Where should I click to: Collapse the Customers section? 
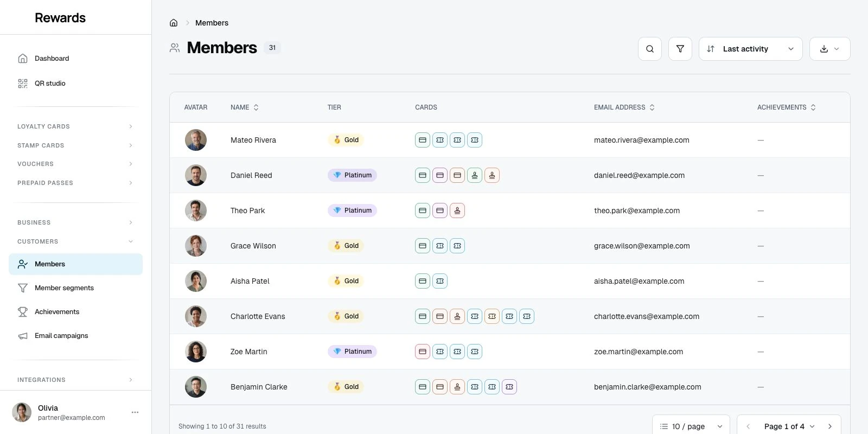75,241
